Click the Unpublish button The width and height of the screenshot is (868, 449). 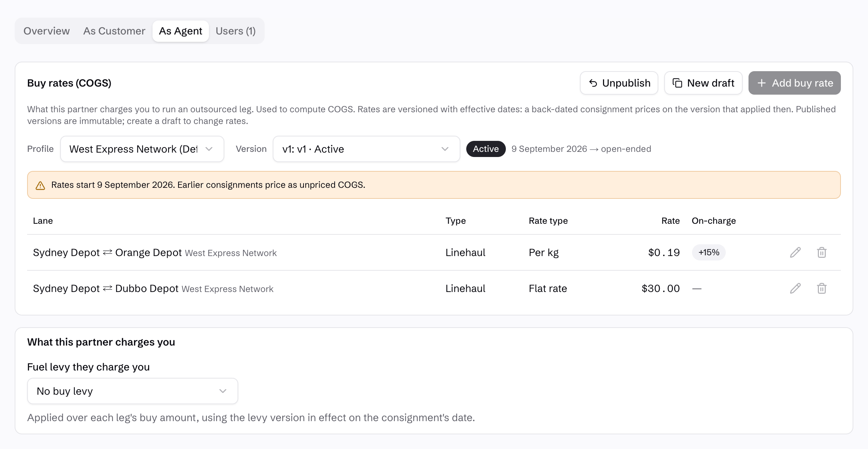619,83
